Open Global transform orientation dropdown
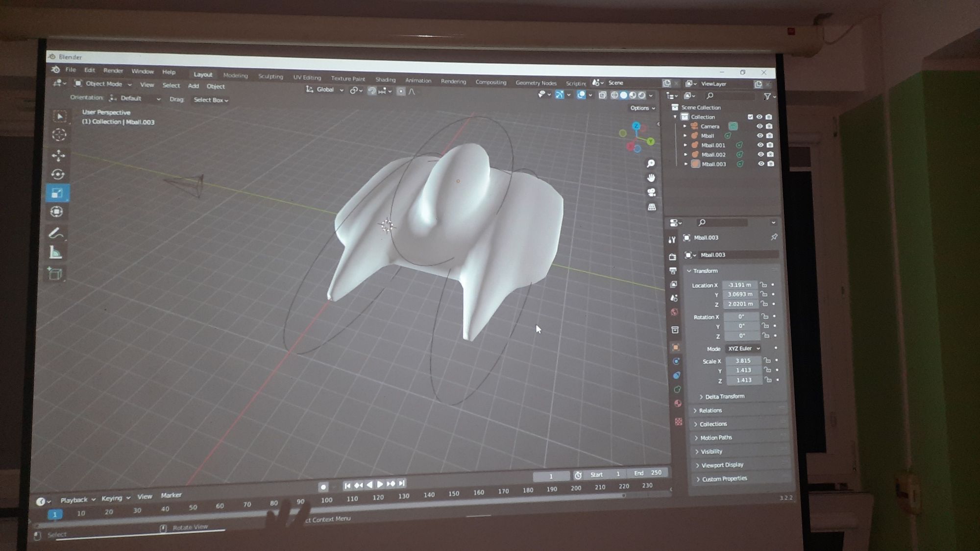The height and width of the screenshot is (551, 980). [x=325, y=90]
